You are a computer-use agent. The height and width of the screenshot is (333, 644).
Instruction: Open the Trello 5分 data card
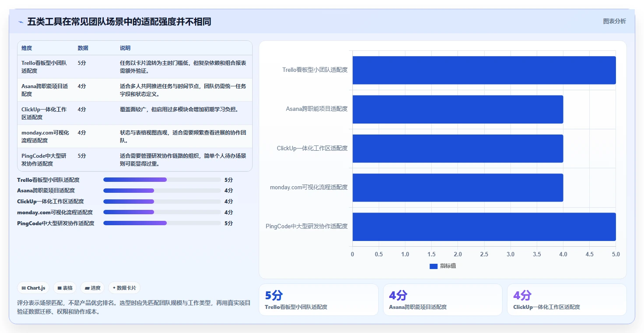pyautogui.click(x=319, y=300)
